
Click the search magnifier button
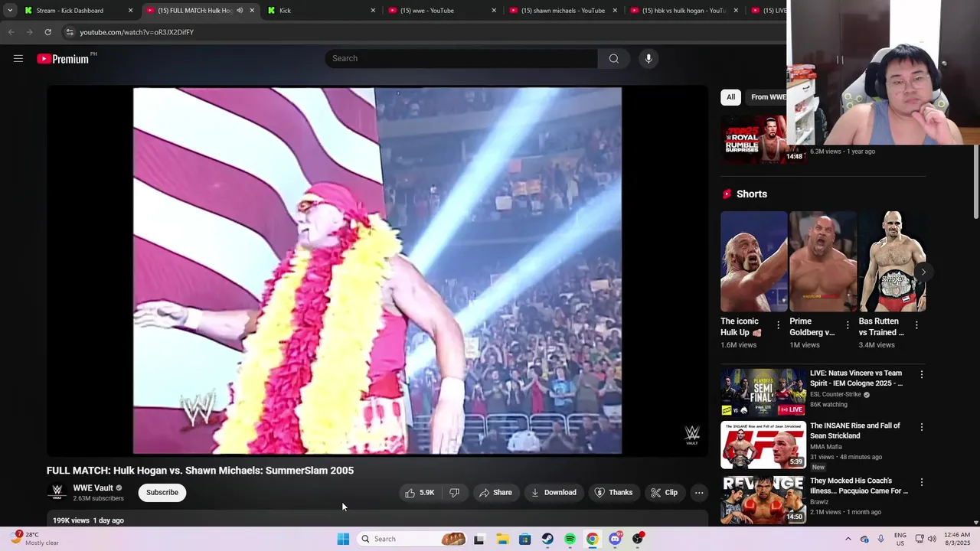(x=613, y=58)
